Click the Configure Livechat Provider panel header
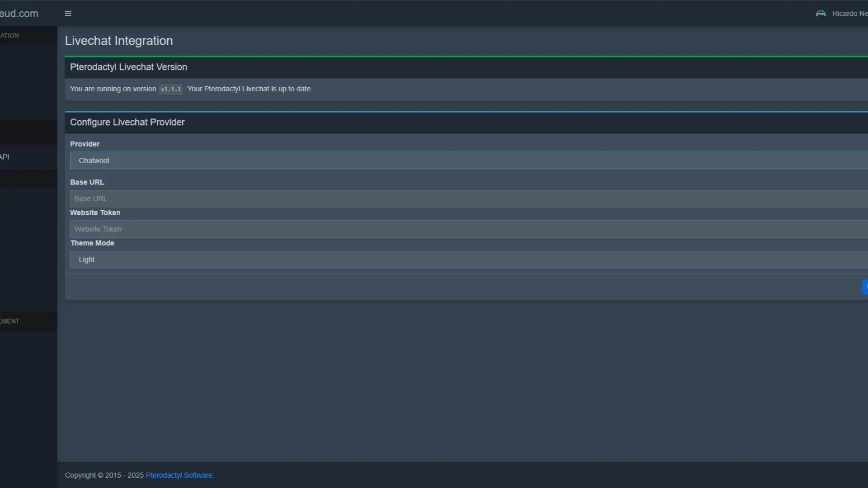 tap(127, 122)
